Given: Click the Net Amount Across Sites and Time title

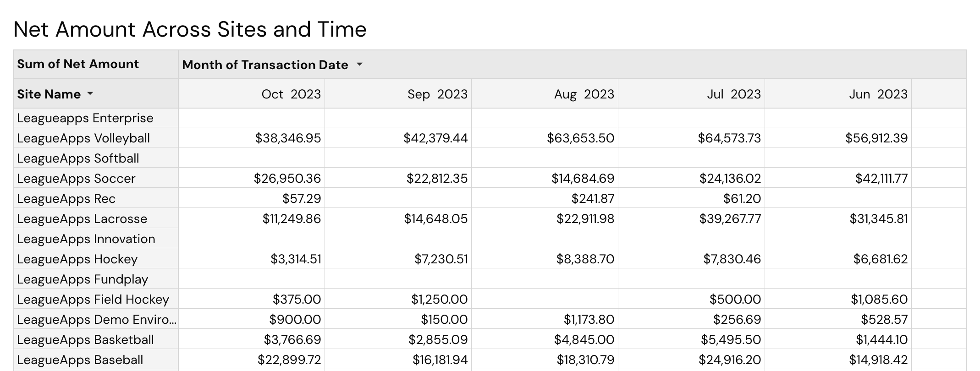Looking at the screenshot, I should click(x=190, y=29).
